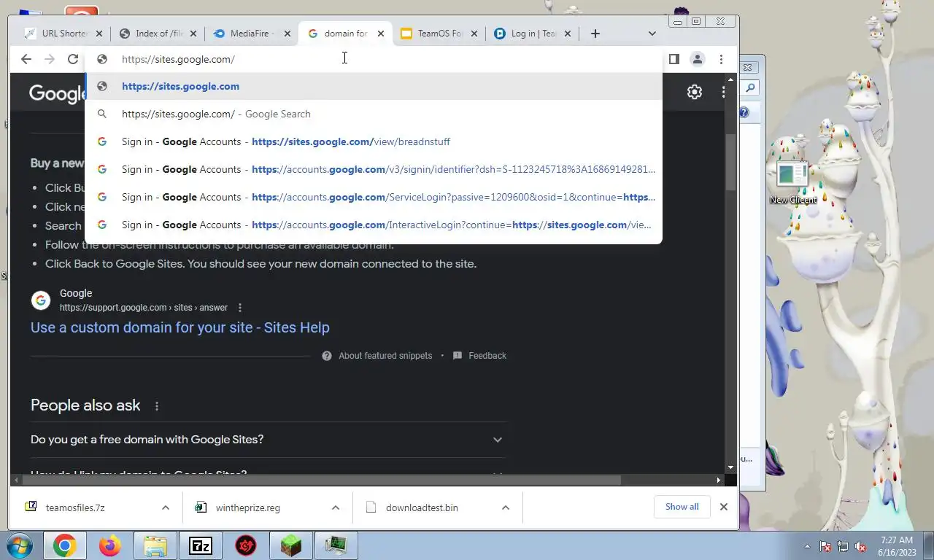Select https://sites.google.com suggestion
This screenshot has width=934, height=560.
[374, 86]
